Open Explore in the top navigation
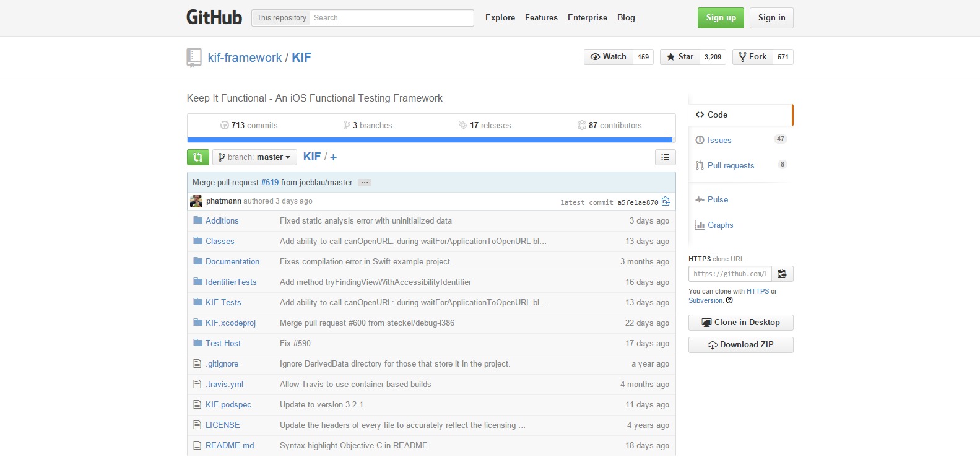This screenshot has height=457, width=980. (500, 17)
